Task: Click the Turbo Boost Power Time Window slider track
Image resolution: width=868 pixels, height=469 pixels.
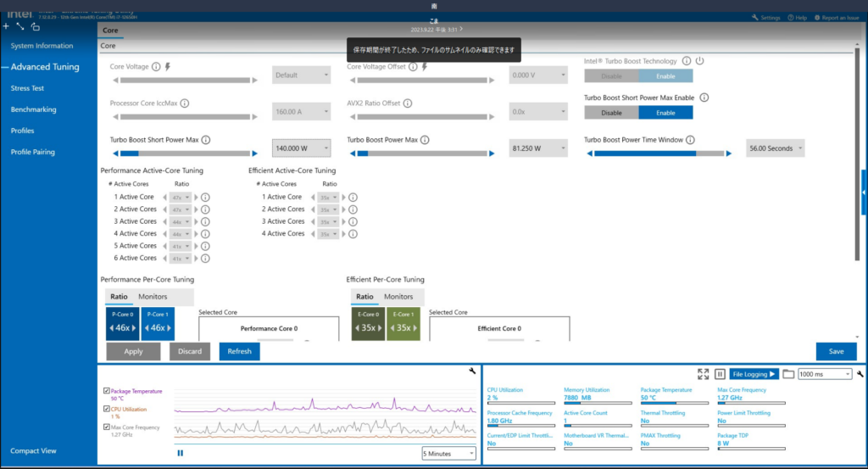Action: tap(659, 154)
